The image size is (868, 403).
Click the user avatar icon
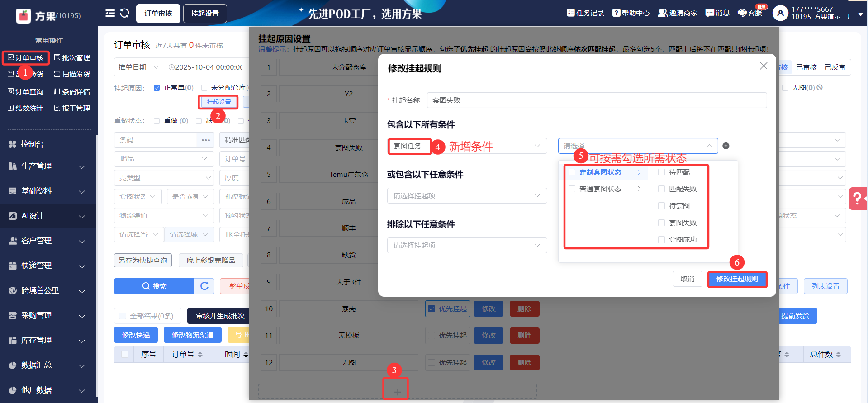click(780, 13)
